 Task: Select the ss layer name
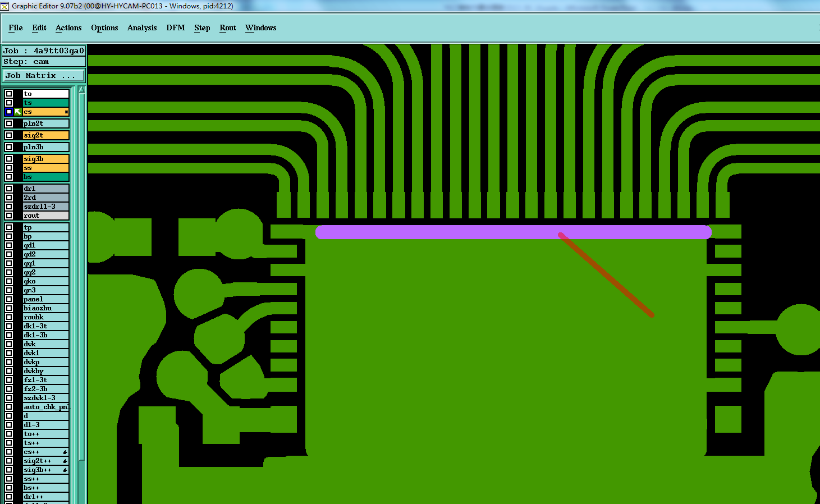tap(45, 168)
